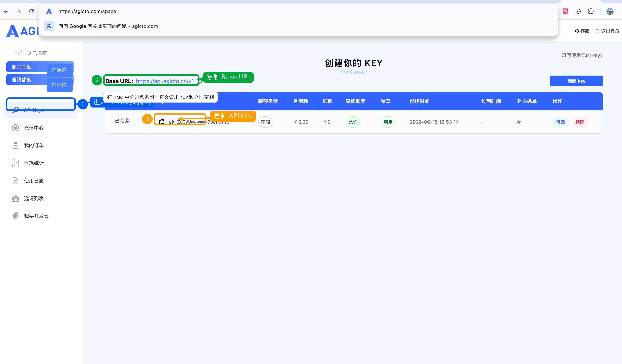The width and height of the screenshot is (622, 364).
Task: Click the 月消耗 column header
Action: coord(301,101)
